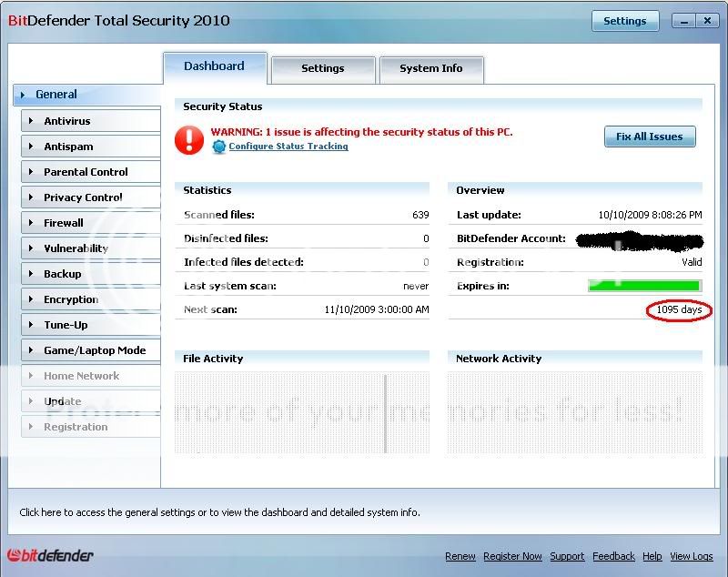The image size is (728, 577).
Task: Click the Scanned files value 639
Action: tap(420, 215)
